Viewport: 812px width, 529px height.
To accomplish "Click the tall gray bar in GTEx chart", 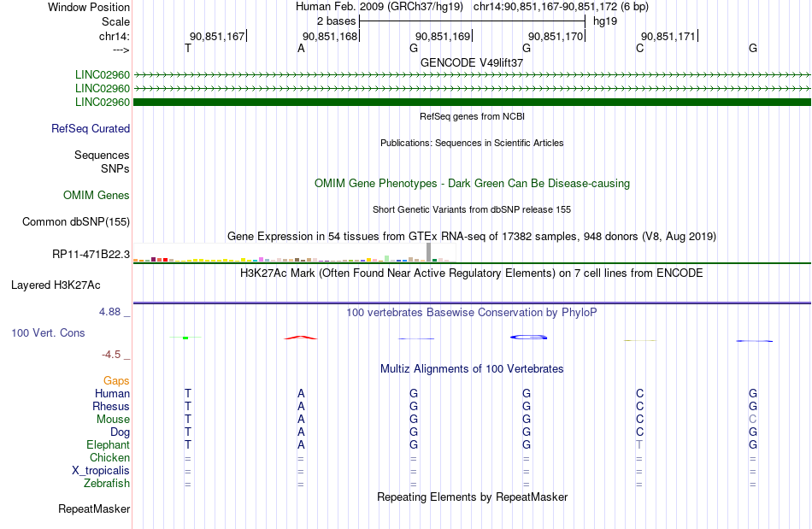I will (x=429, y=253).
